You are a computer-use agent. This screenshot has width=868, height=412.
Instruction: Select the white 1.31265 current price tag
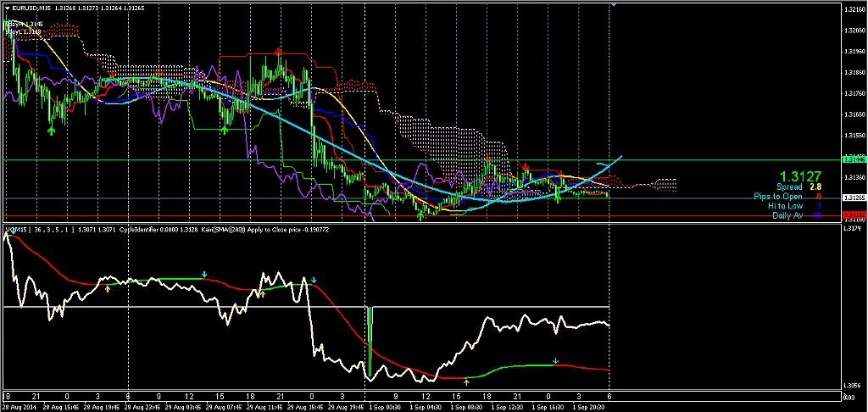[x=854, y=198]
